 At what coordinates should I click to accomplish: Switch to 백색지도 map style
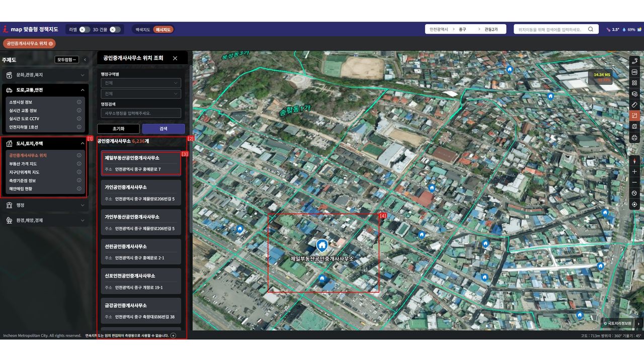point(142,30)
